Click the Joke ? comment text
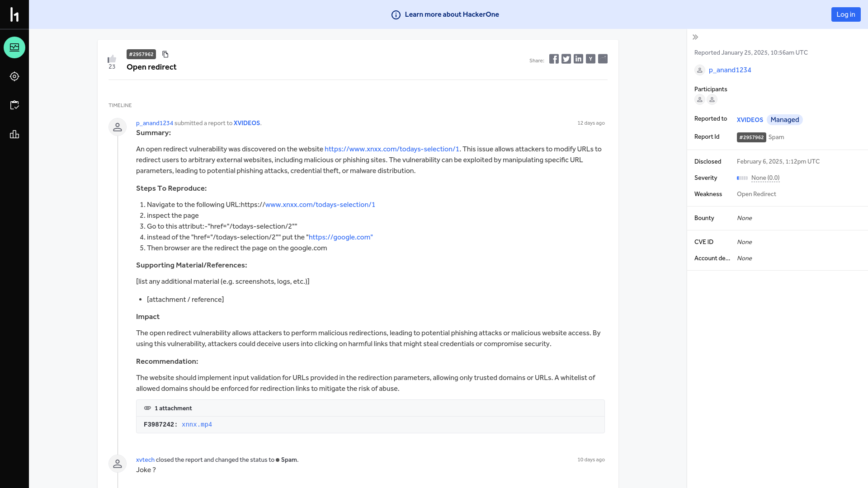The height and width of the screenshot is (488, 868). pyautogui.click(x=146, y=470)
